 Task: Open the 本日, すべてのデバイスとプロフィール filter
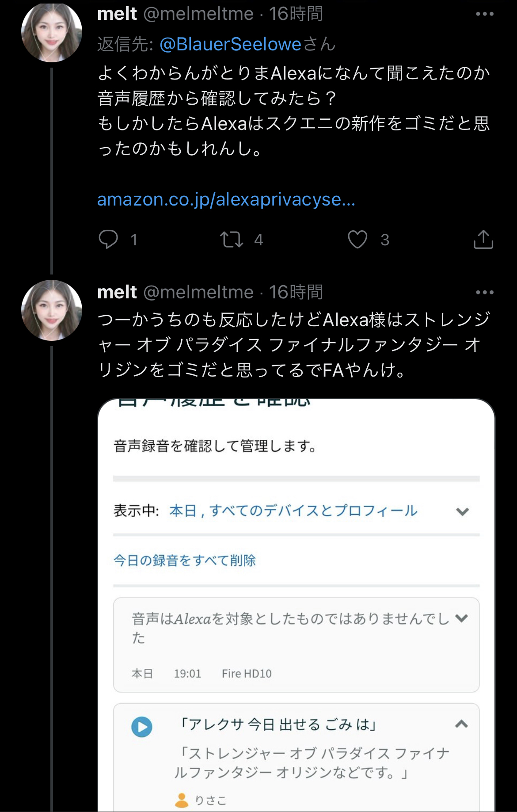(x=293, y=511)
